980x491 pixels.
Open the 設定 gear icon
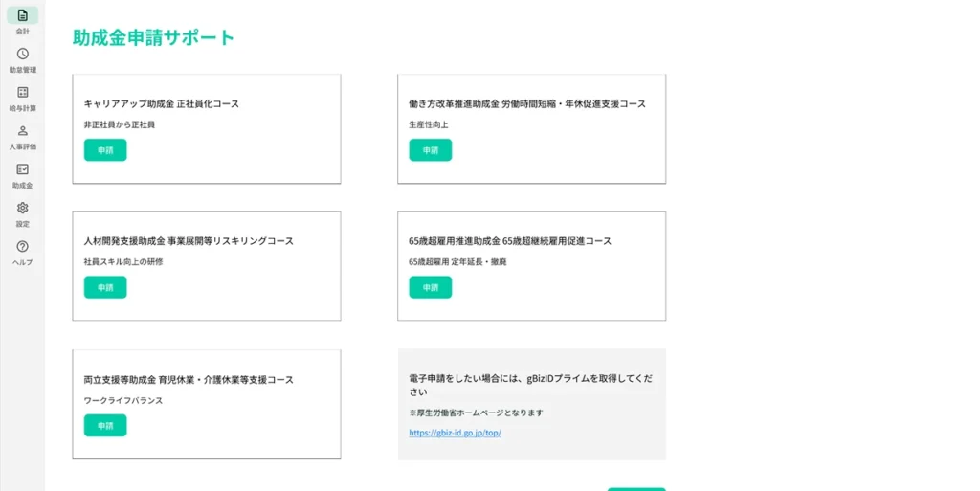click(x=22, y=208)
